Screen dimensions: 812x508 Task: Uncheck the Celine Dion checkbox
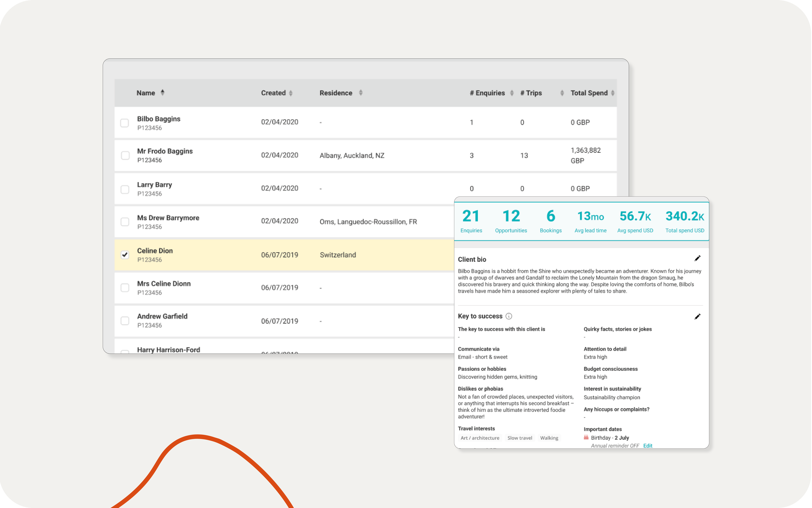pyautogui.click(x=125, y=255)
